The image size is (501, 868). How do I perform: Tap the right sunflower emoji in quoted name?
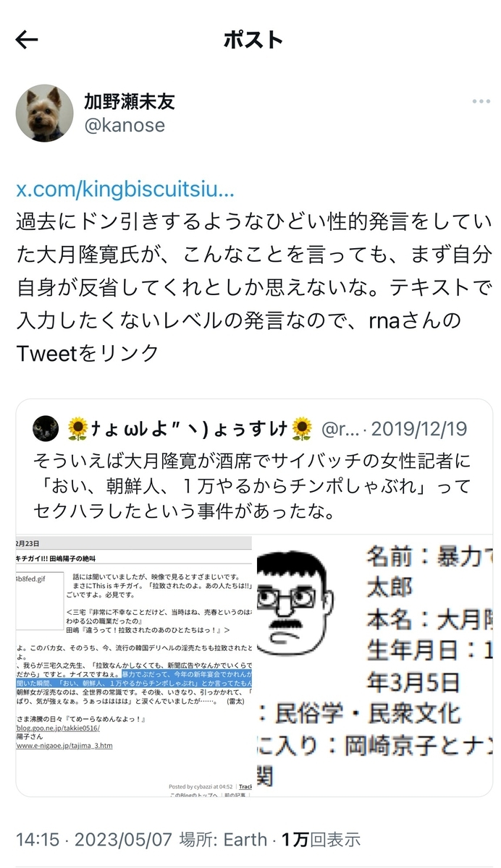click(x=303, y=429)
